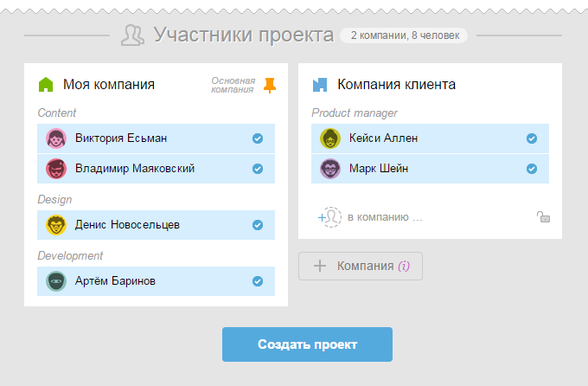Viewport: 588px width, 386px height.
Task: Click the '2 компании, 8 человек' badge
Action: click(405, 35)
